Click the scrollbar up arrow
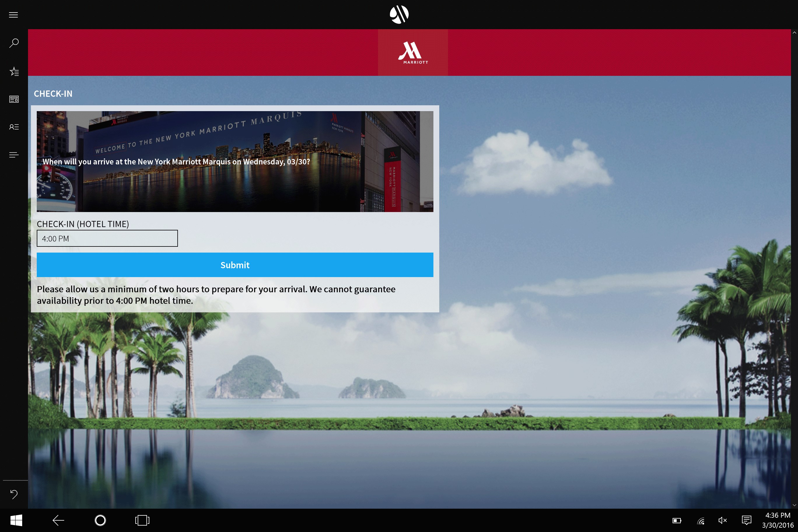The width and height of the screenshot is (798, 532). 794,33
